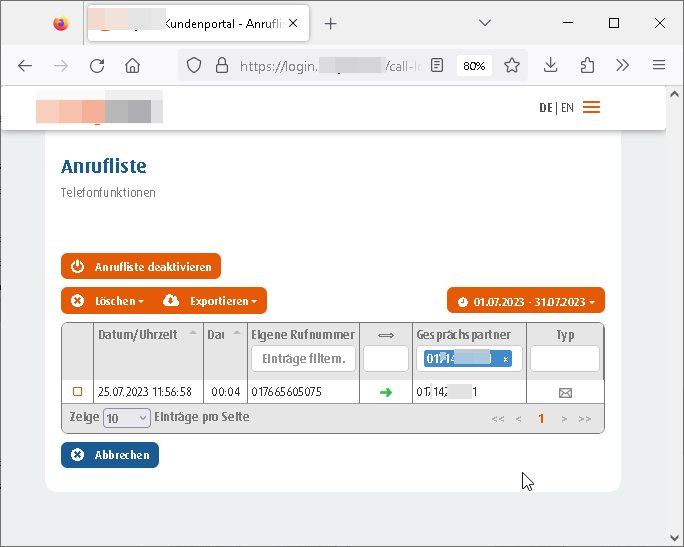Select the checkbox for the 25.07.2023 call
This screenshot has height=547, width=684.
(x=77, y=392)
